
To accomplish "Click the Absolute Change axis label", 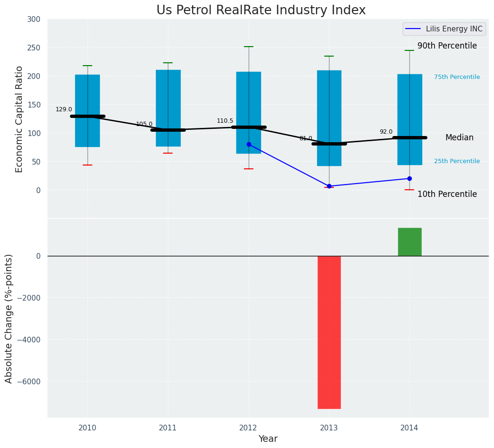I will point(9,318).
